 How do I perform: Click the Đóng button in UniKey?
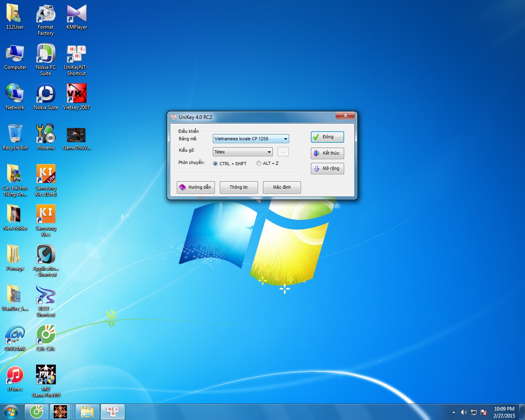[327, 137]
